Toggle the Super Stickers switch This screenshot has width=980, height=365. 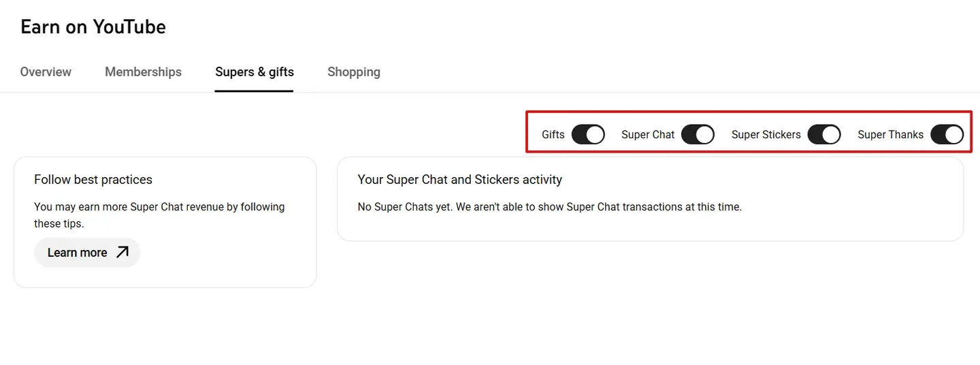click(x=824, y=135)
